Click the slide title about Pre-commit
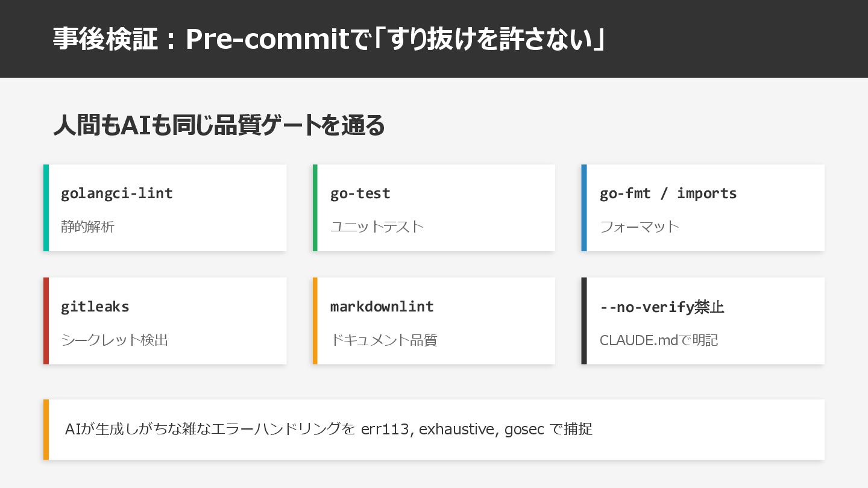Screen dimensions: 868x488 click(x=329, y=40)
